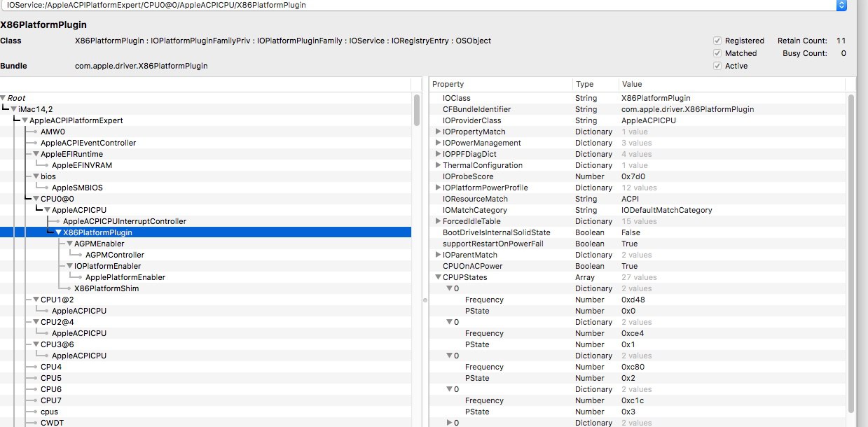Screen dimensions: 868x427
Task: Collapse the CPU2@4 node triangle
Action: (x=36, y=322)
